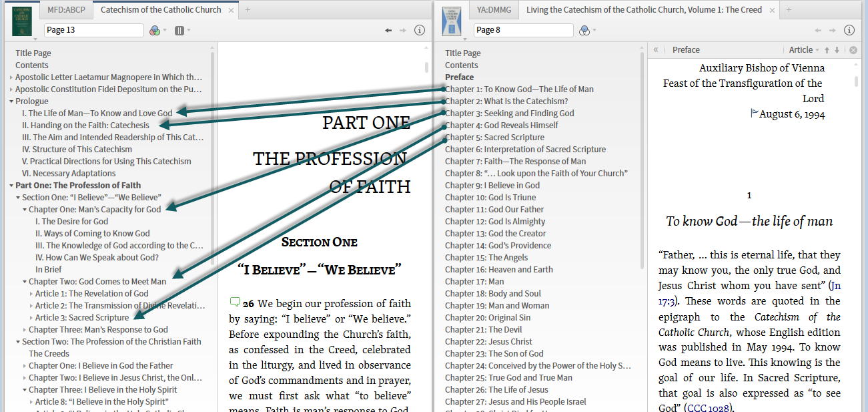Screen dimensions: 868x412
Task: Collapse the Prologue section
Action: (x=11, y=101)
